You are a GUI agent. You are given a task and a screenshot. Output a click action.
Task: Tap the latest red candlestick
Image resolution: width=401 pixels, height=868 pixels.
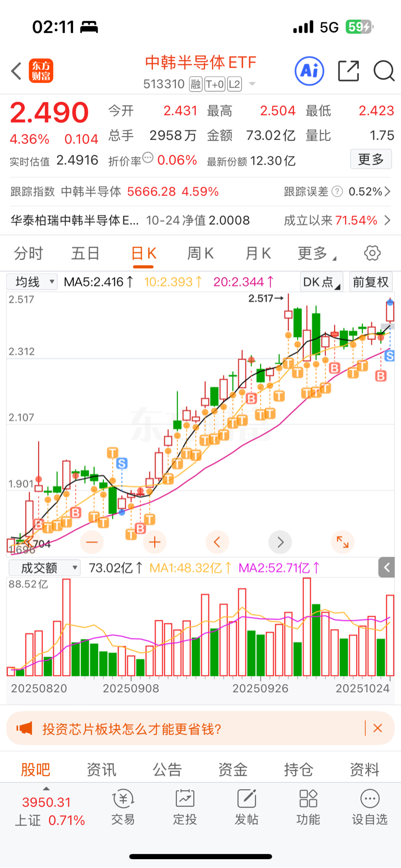[x=390, y=311]
